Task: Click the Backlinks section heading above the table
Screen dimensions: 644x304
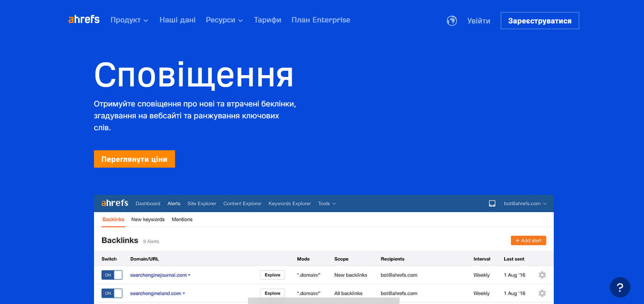Action: 120,240
